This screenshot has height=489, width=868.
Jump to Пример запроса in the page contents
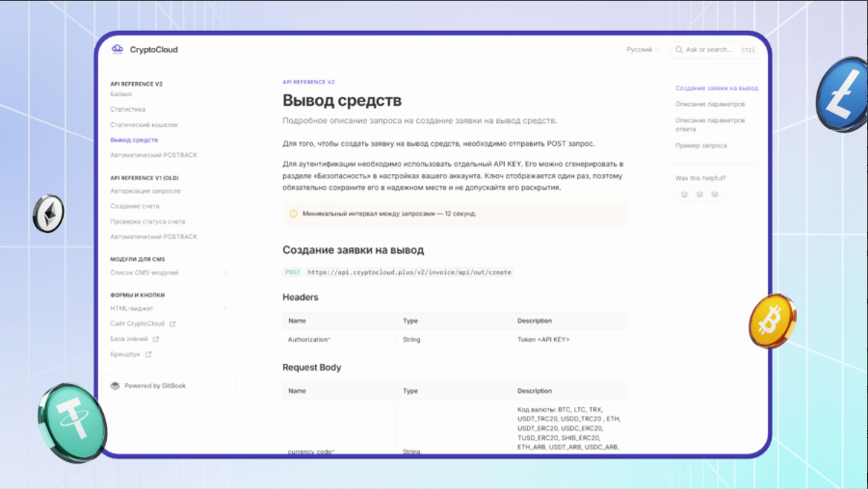(700, 146)
